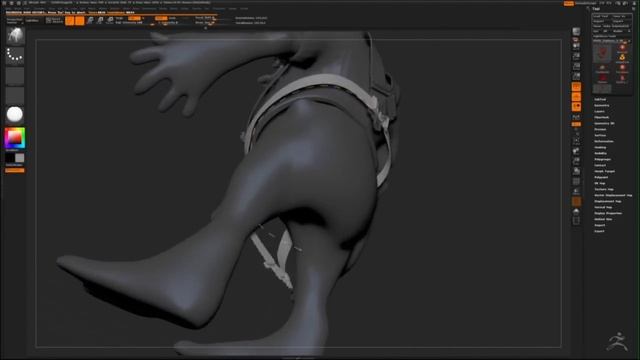This screenshot has height=360, width=640.
Task: Activate Quick Sketch button
Action: [54, 20]
